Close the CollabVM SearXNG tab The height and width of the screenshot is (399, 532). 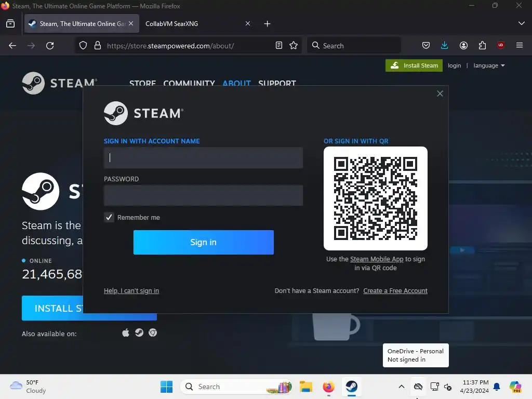[248, 23]
